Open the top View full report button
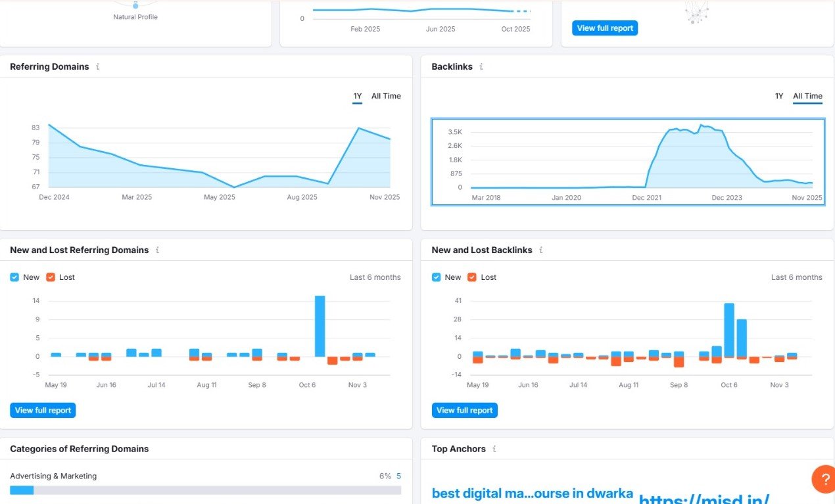This screenshot has width=835, height=504. [x=605, y=28]
